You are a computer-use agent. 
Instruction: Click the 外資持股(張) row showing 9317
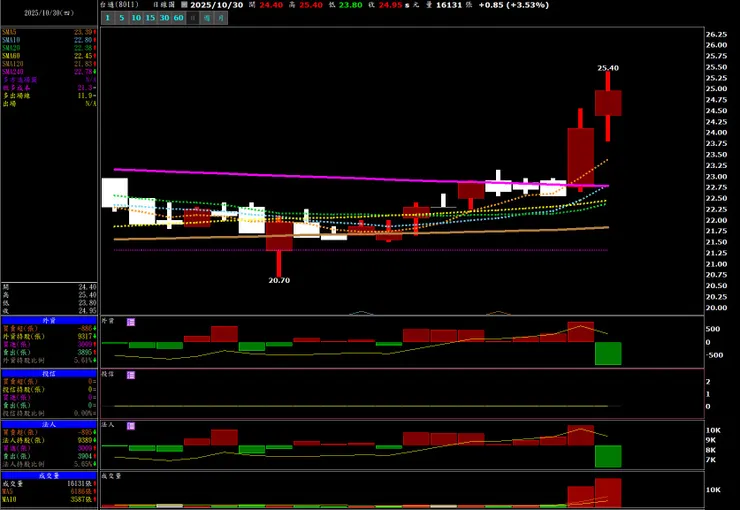click(x=49, y=336)
